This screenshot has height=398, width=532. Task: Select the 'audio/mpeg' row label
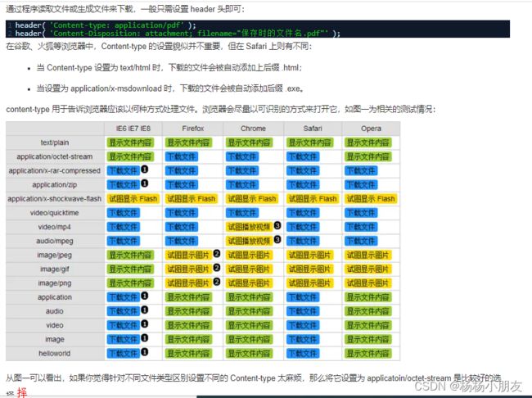55,241
